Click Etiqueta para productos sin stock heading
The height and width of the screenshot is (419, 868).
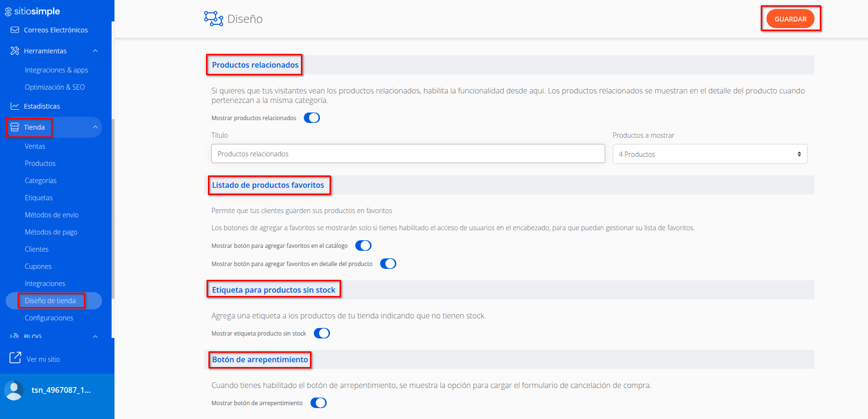(274, 290)
